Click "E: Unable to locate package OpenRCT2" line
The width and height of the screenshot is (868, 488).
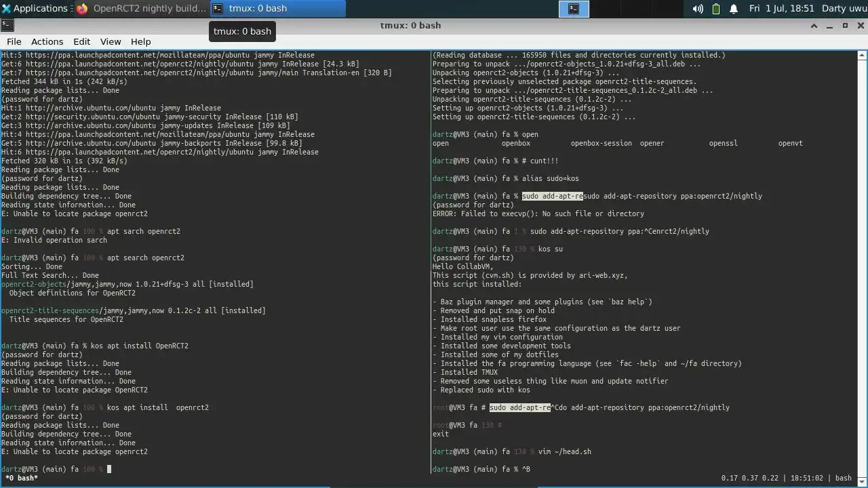[75, 390]
